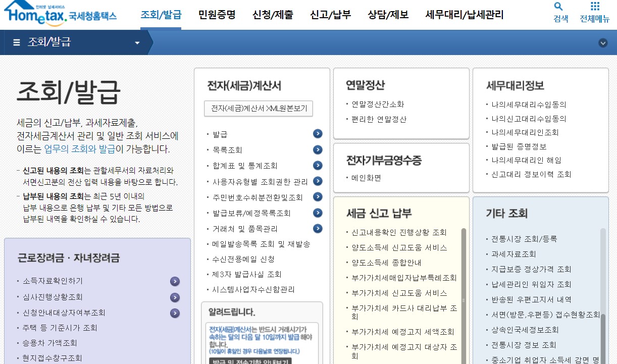Click the hamburger menu icon beside 조회/발급
Viewport: 617px width, 364px height.
[17, 42]
